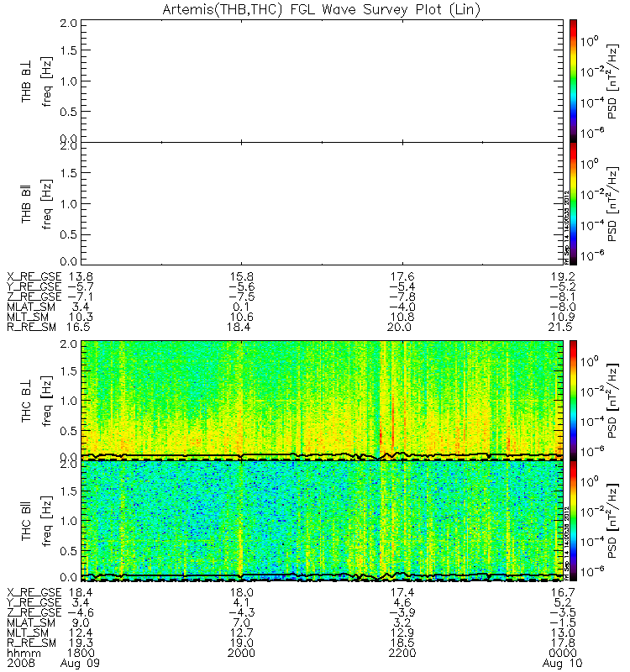Screen dimensions: 630x672
Task: Click the THC MLT_SM value 12.7
Action: pos(242,633)
